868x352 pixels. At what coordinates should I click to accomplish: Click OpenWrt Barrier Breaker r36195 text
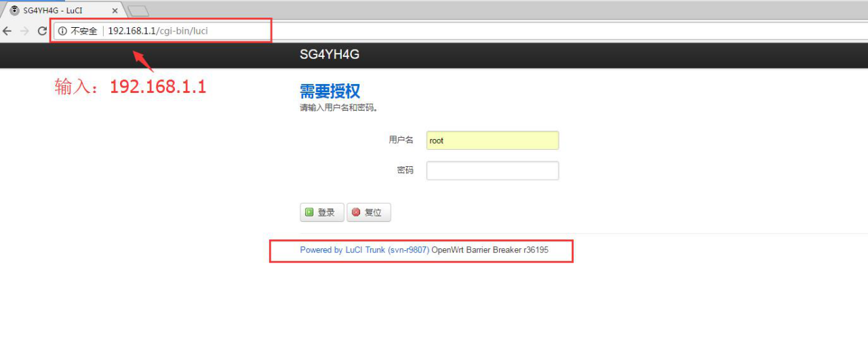pyautogui.click(x=490, y=250)
